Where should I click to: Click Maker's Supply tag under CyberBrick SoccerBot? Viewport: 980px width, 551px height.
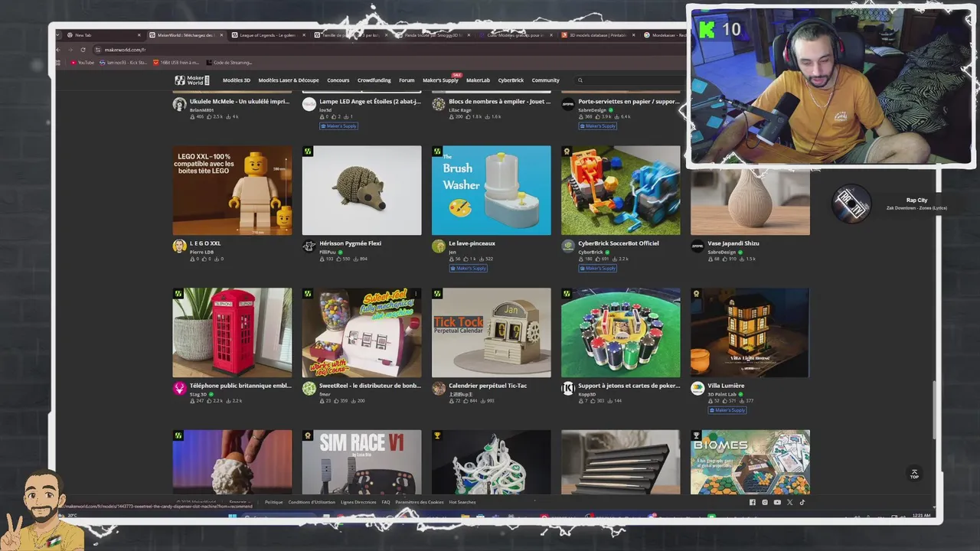(x=597, y=268)
